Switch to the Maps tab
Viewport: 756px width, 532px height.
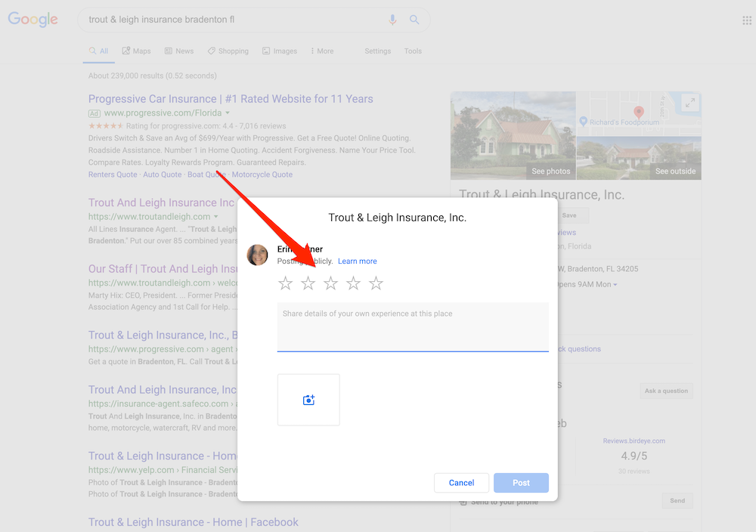click(136, 51)
